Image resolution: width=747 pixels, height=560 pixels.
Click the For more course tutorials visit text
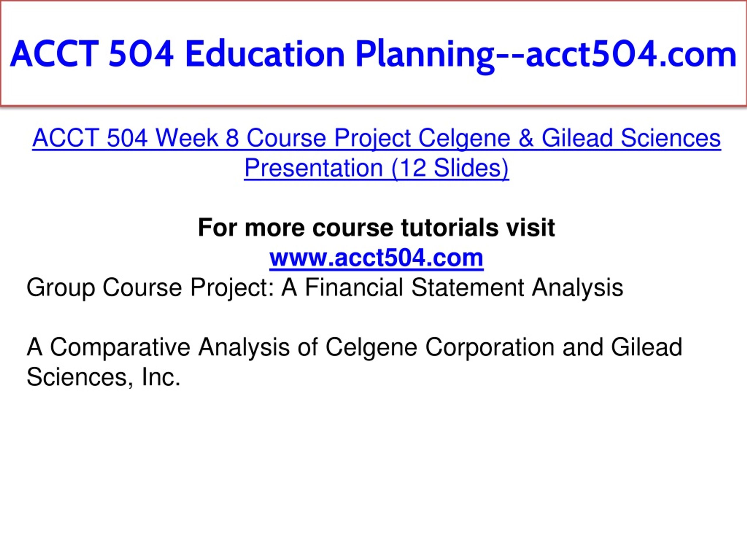(376, 228)
